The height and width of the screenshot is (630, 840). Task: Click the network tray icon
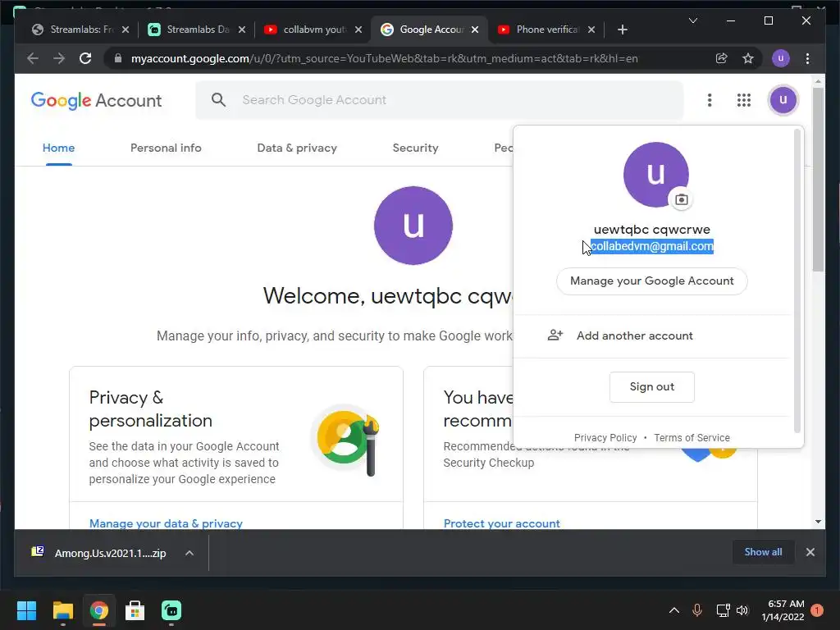(723, 610)
